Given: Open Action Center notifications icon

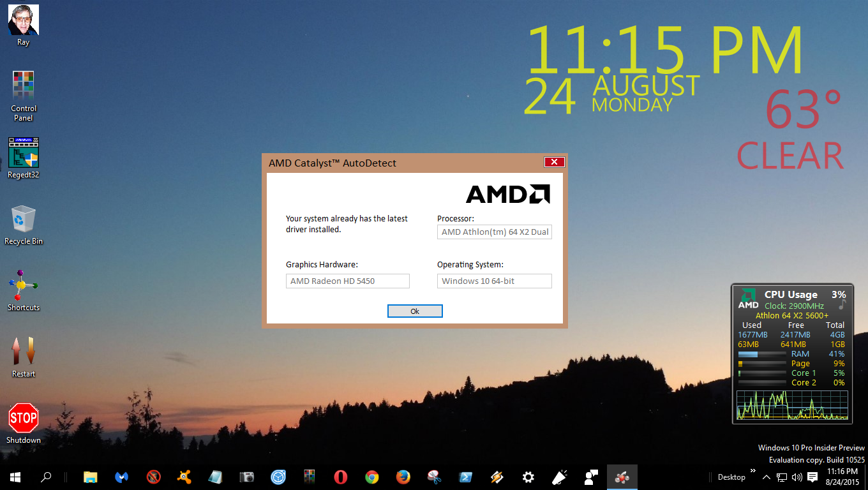Looking at the screenshot, I should (812, 477).
